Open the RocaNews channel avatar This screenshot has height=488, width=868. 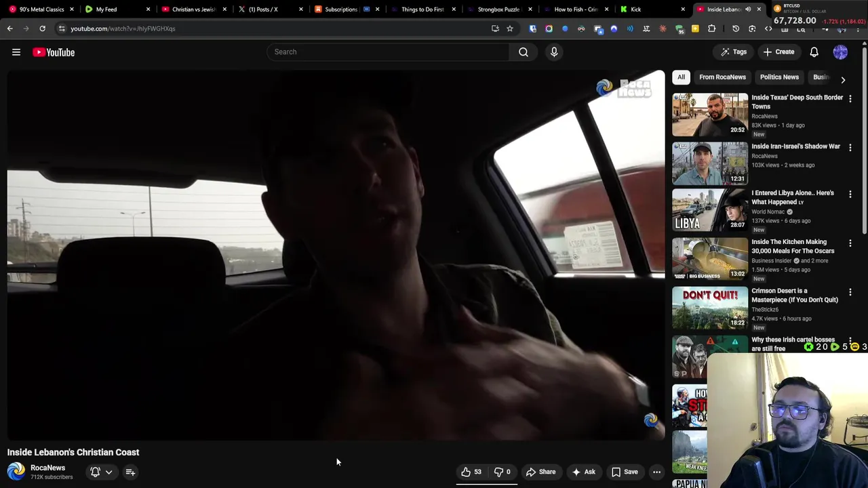[16, 472]
